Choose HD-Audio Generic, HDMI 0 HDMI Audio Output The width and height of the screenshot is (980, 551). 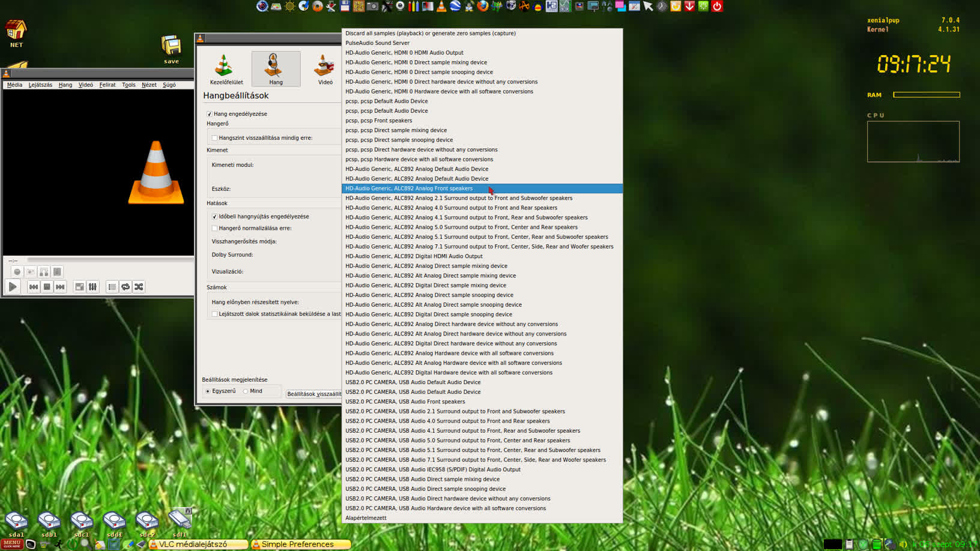pos(482,53)
